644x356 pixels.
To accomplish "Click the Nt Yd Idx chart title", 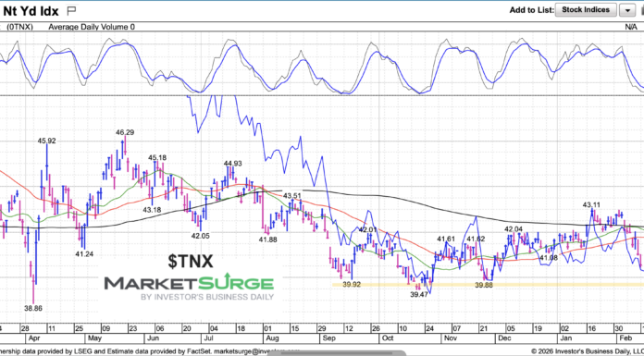I will tap(31, 10).
